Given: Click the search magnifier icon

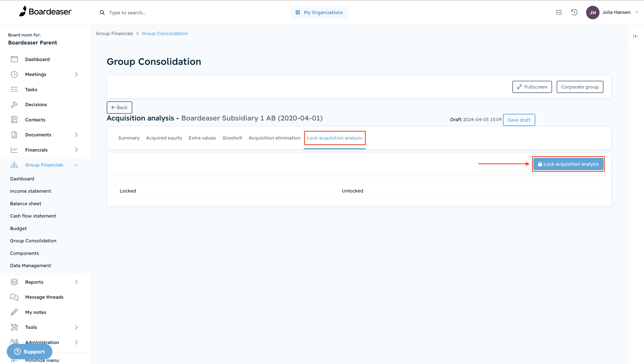Looking at the screenshot, I should [x=102, y=13].
